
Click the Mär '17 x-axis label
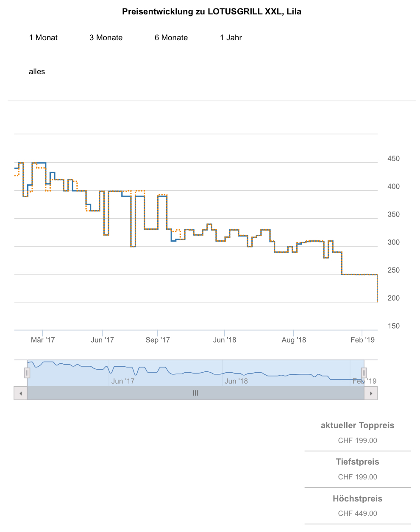(43, 340)
